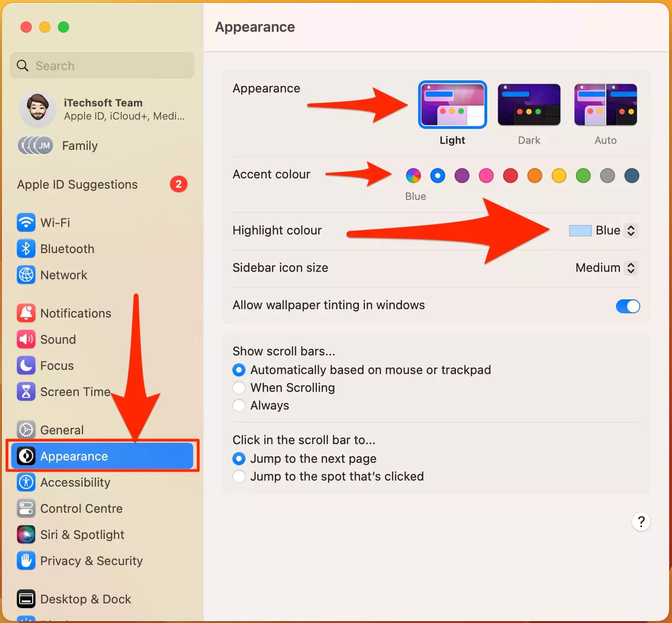The height and width of the screenshot is (623, 672).
Task: Select Sound in the sidebar
Action: pos(57,340)
